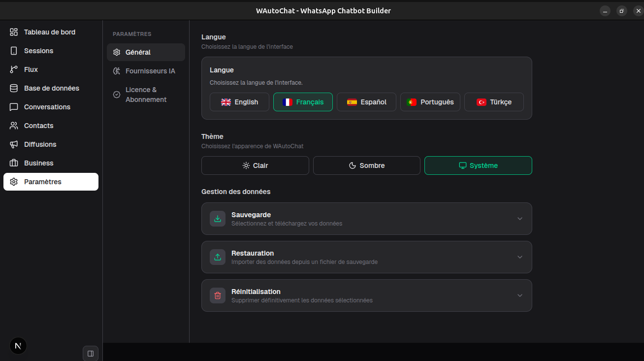Click the "Gestion des données" heading

point(236,192)
